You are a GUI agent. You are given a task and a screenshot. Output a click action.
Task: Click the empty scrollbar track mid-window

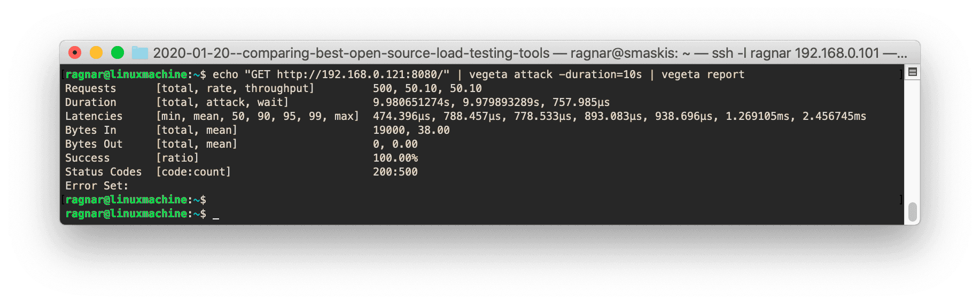(912, 139)
